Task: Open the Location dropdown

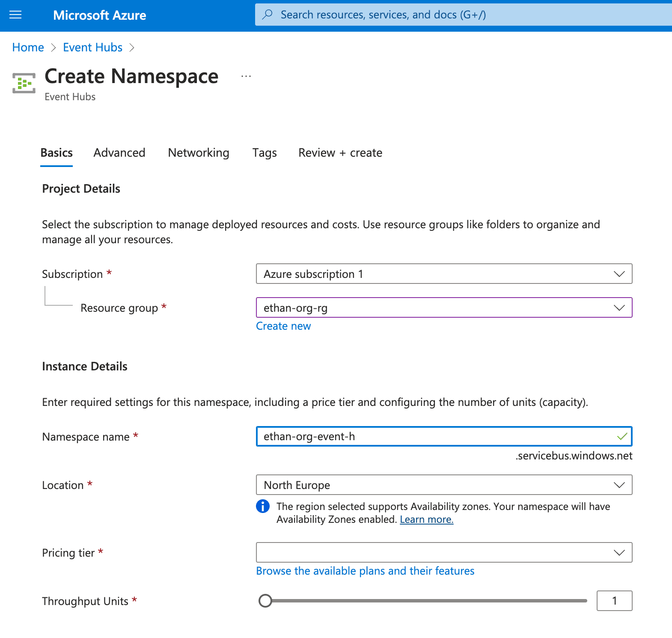Action: pyautogui.click(x=444, y=485)
